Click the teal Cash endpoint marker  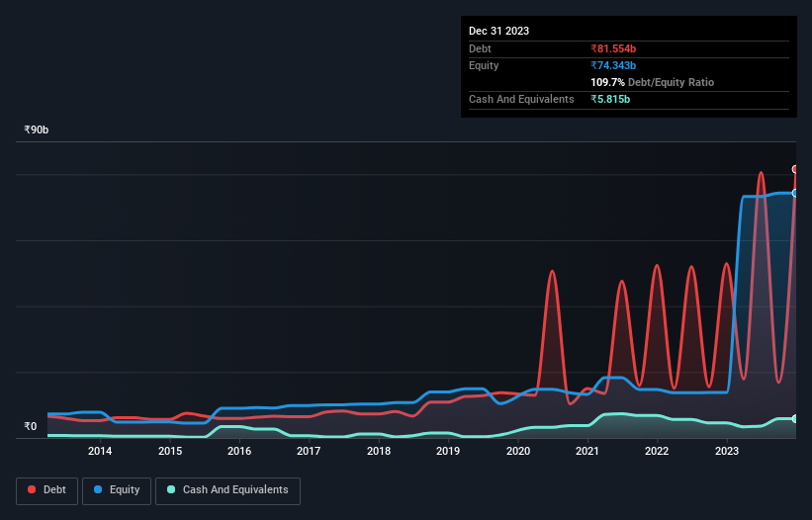795,418
